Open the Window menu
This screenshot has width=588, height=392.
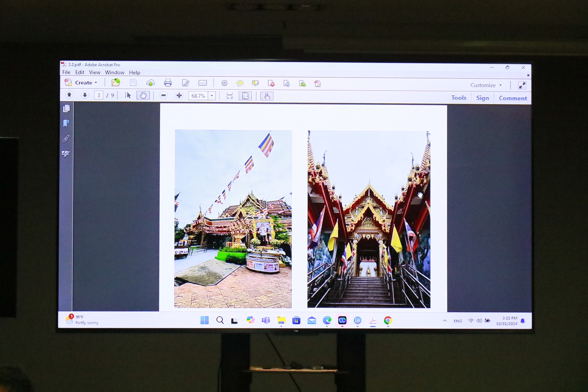[x=114, y=72]
